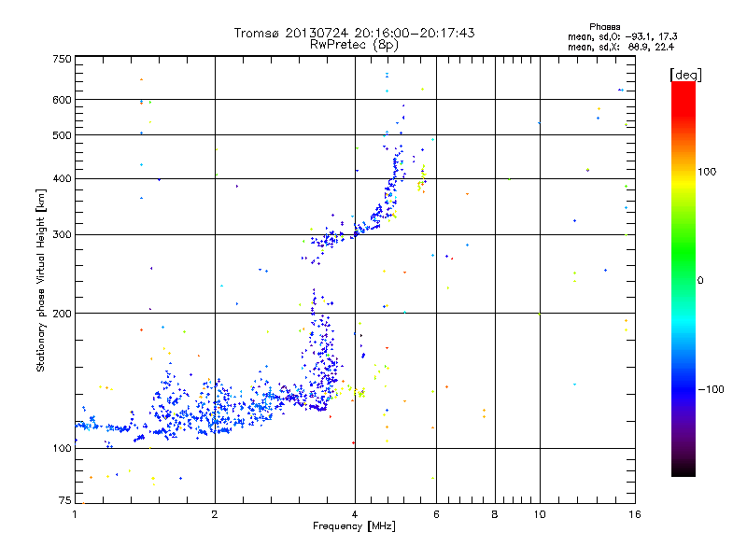Click the y-axis tick label '400'
This screenshot has width=747, height=560.
point(62,178)
